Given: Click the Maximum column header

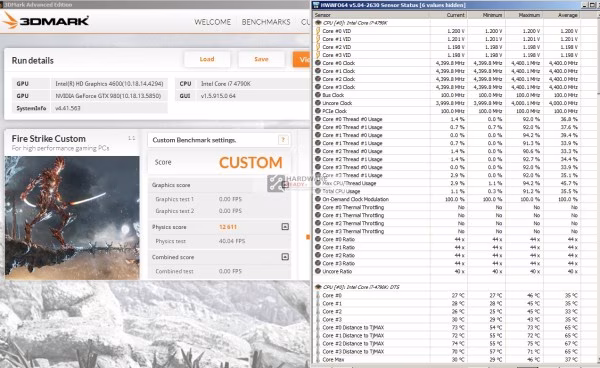Looking at the screenshot, I should pyautogui.click(x=524, y=15).
